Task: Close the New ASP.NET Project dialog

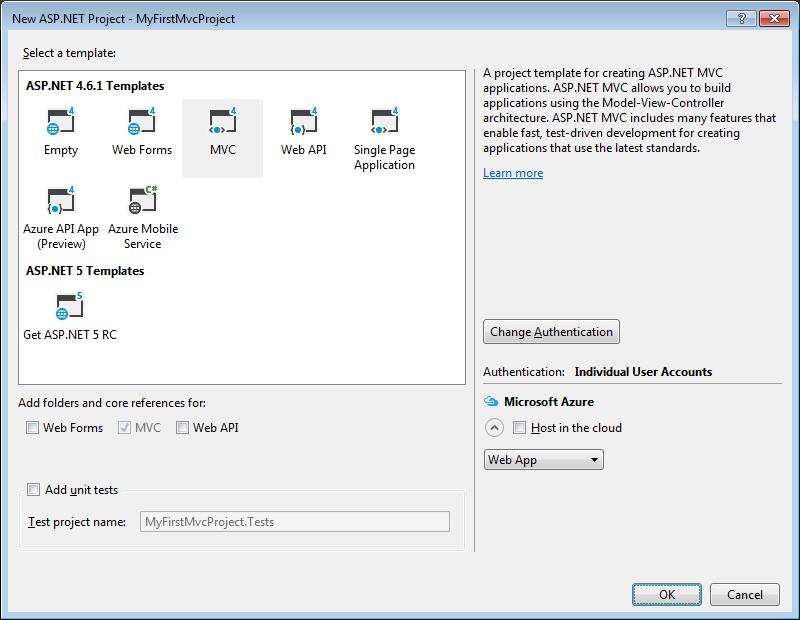Action: pos(774,18)
